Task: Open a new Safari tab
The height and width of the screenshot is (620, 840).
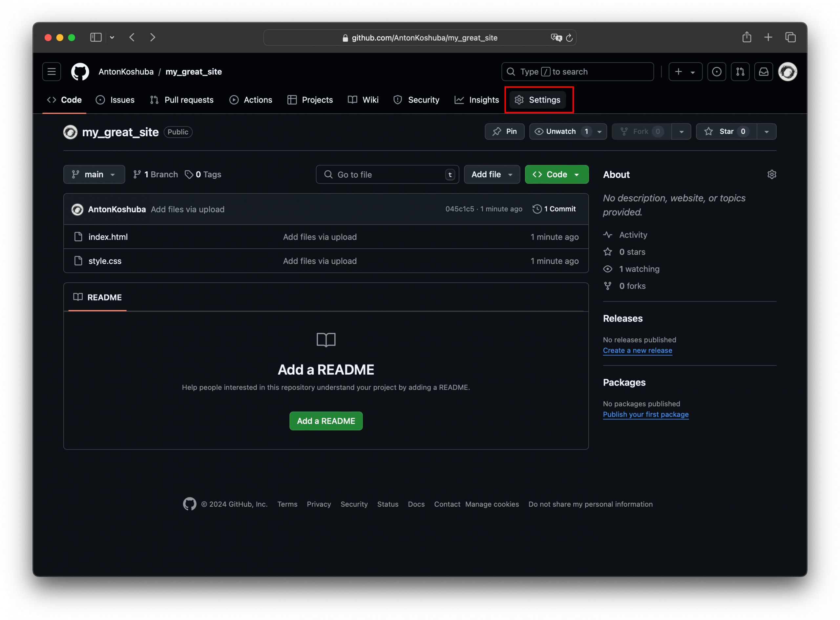Action: (x=768, y=37)
